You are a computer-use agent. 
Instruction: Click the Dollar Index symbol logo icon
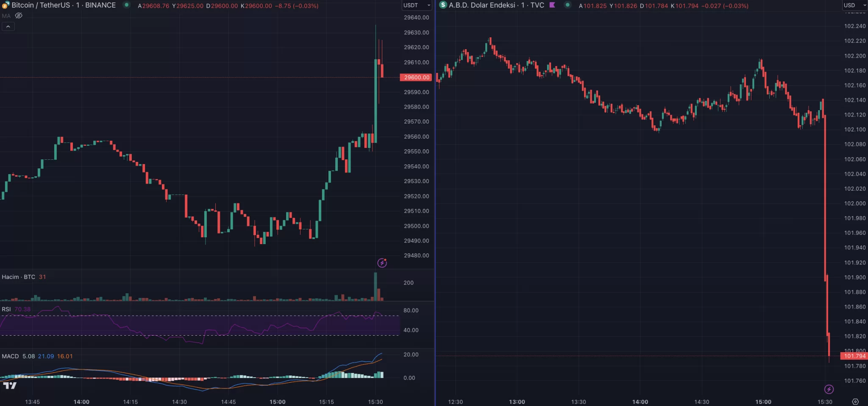(443, 5)
